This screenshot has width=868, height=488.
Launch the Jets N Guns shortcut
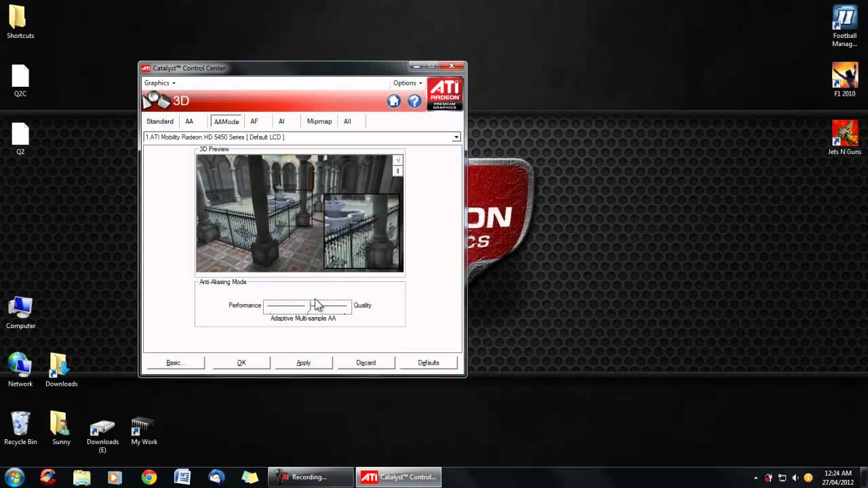(x=845, y=138)
